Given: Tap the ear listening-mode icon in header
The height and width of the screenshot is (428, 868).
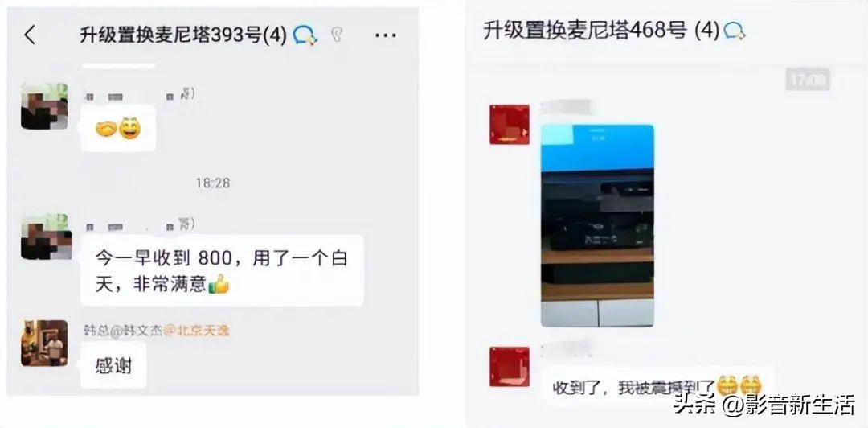Looking at the screenshot, I should [x=337, y=35].
